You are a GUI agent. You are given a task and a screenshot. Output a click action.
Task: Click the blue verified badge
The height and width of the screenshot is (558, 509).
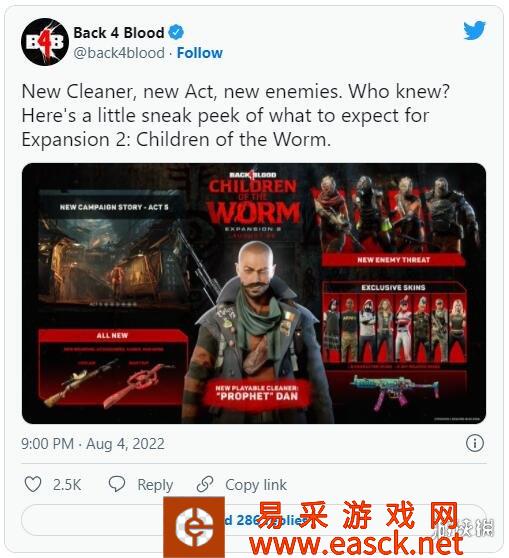point(176,32)
